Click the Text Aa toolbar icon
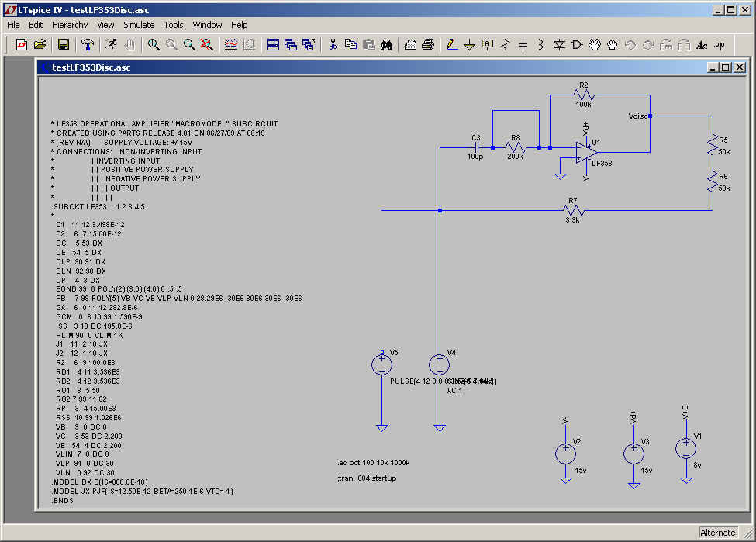Viewport: 756px width, 542px height. [x=702, y=45]
